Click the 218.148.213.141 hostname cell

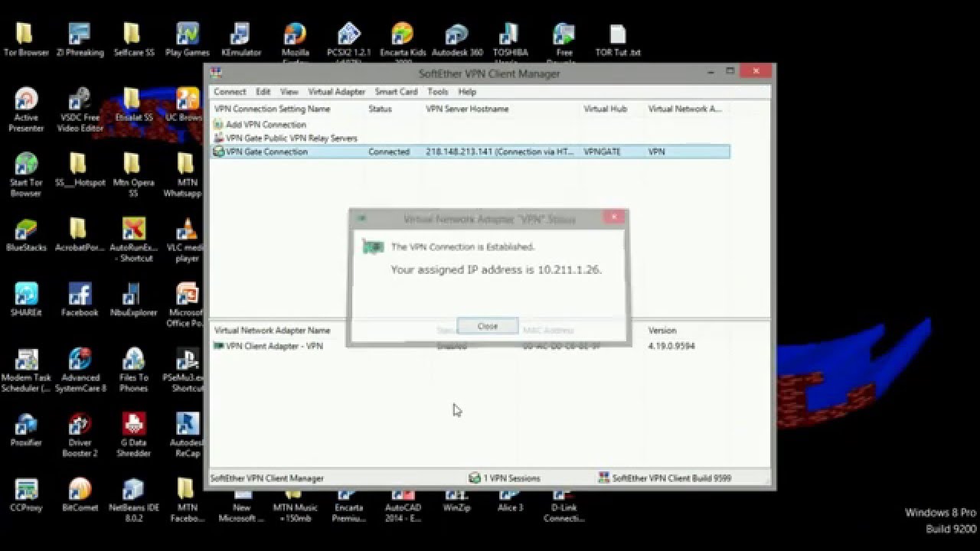(x=501, y=152)
